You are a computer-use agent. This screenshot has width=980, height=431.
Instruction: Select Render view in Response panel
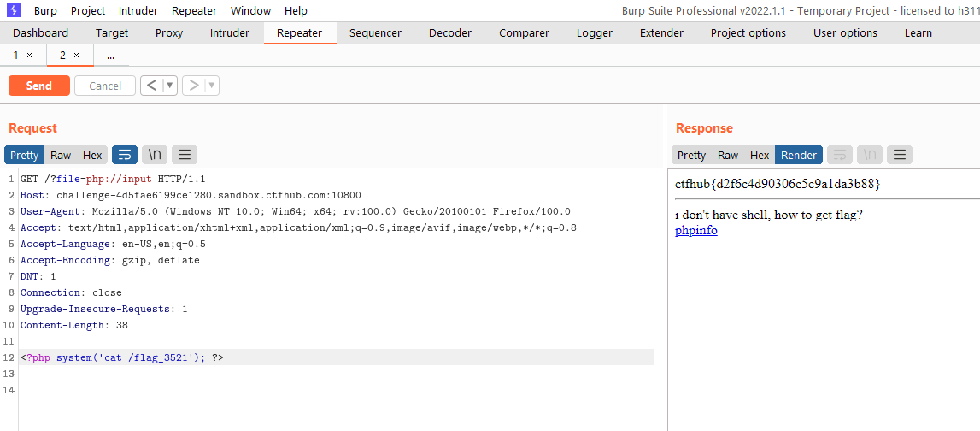[x=799, y=155]
